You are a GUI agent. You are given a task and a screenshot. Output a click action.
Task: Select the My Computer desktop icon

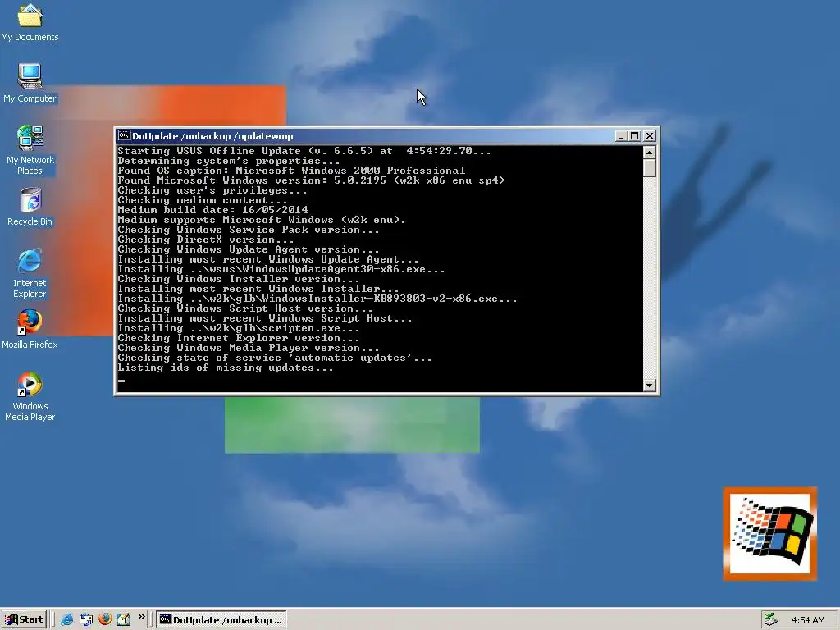coord(30,84)
